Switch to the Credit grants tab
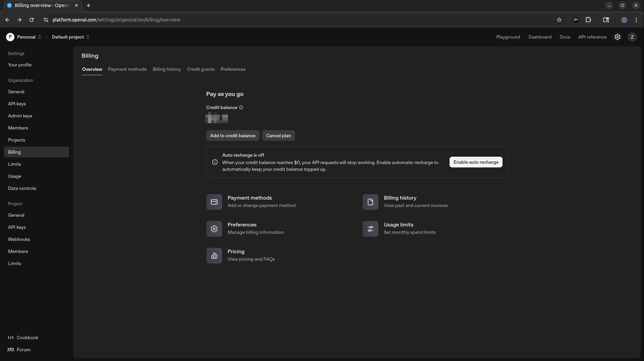 (200, 69)
